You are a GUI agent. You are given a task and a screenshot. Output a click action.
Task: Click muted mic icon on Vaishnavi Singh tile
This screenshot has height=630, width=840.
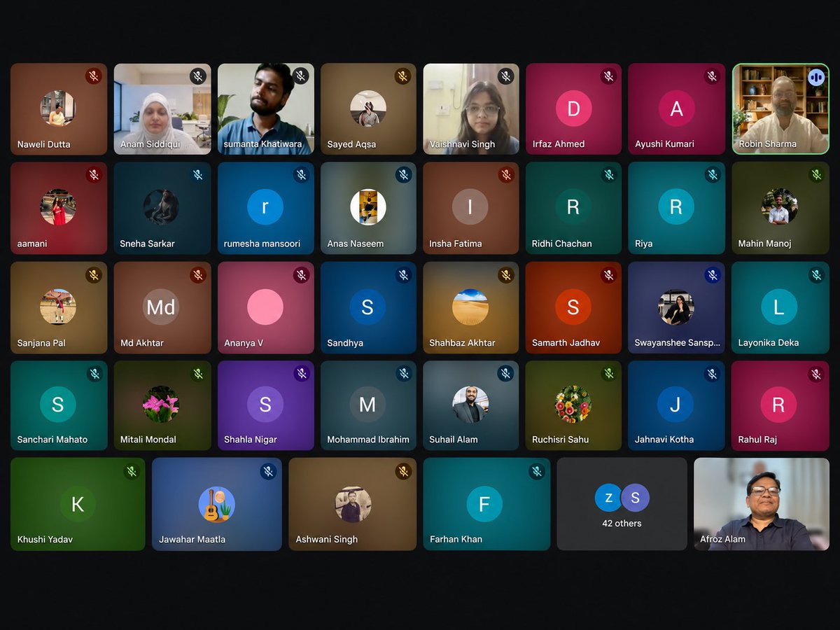click(506, 76)
